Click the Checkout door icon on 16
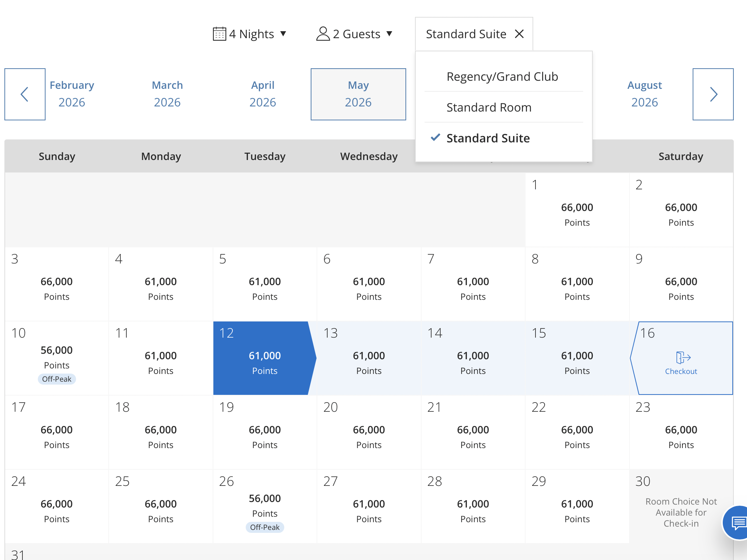 click(683, 357)
